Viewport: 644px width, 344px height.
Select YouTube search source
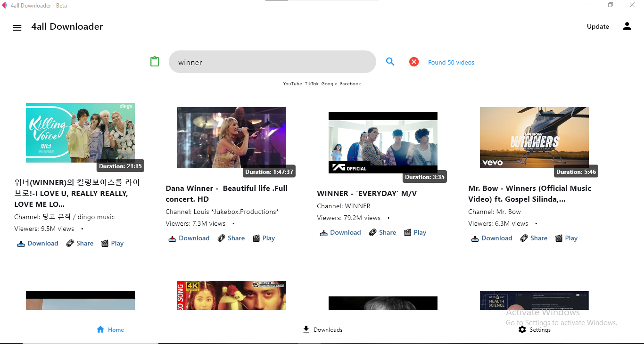pyautogui.click(x=292, y=84)
